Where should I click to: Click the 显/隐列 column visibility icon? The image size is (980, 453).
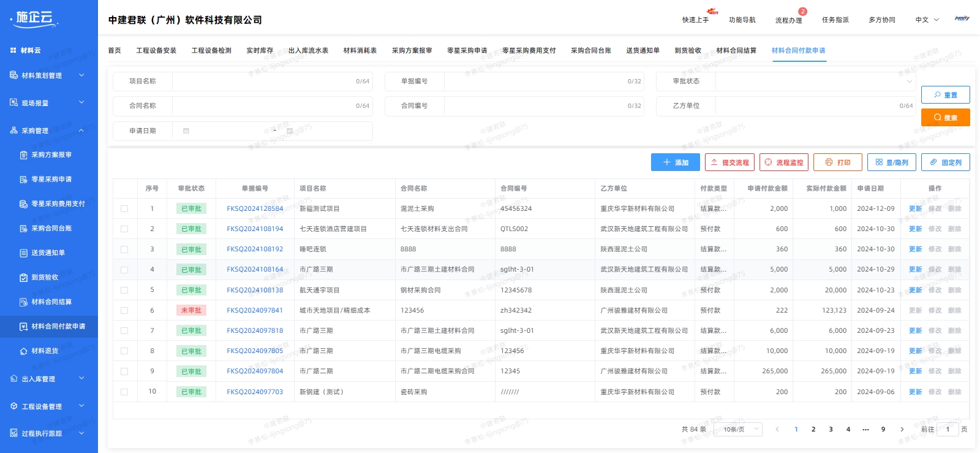(x=879, y=162)
